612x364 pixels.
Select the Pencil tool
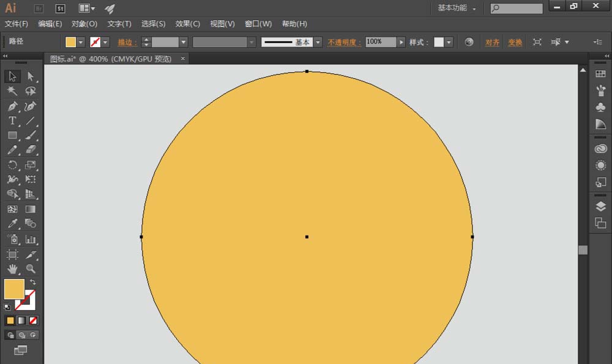coord(12,150)
